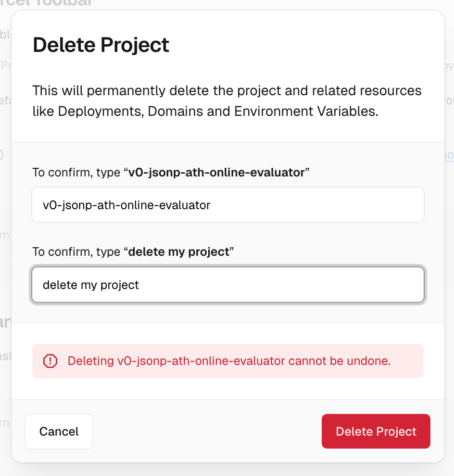Open the partially visible blue link at right edge
The height and width of the screenshot is (476, 454).
coord(449,155)
